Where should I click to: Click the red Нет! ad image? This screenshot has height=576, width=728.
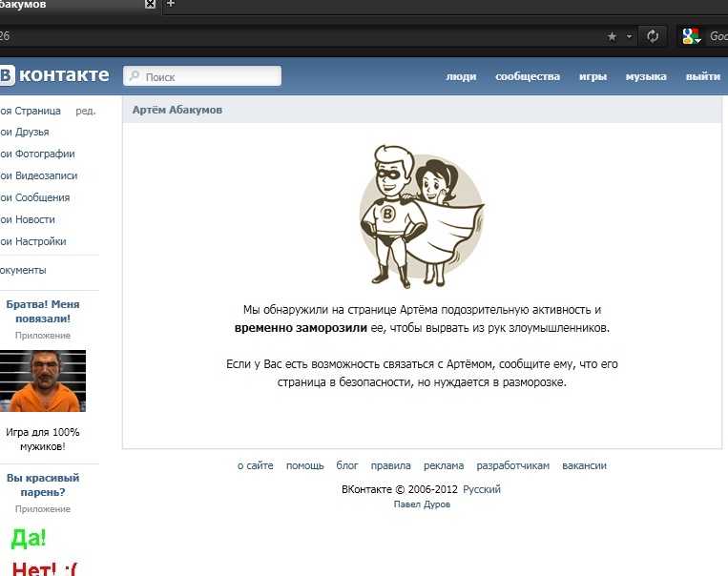[45, 568]
